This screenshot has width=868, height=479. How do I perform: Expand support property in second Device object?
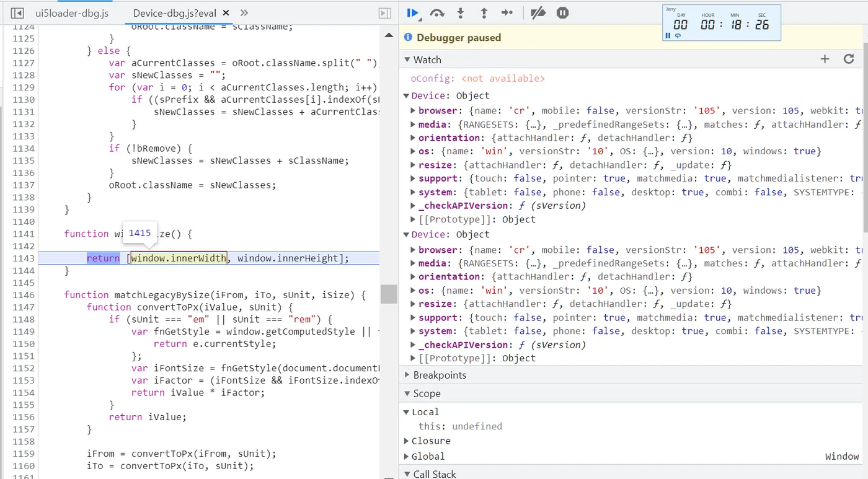414,317
